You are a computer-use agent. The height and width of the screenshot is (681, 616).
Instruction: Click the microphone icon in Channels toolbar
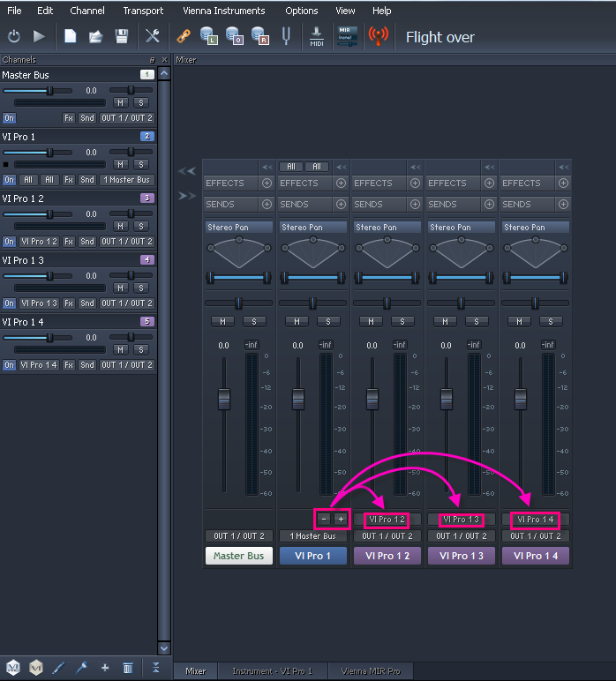point(82,667)
